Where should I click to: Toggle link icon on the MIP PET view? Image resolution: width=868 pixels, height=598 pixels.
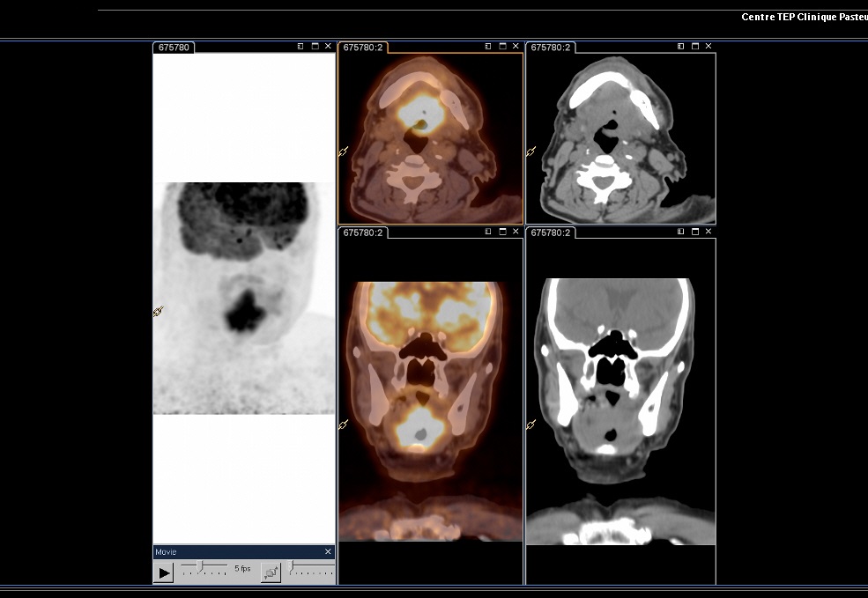[x=159, y=312]
